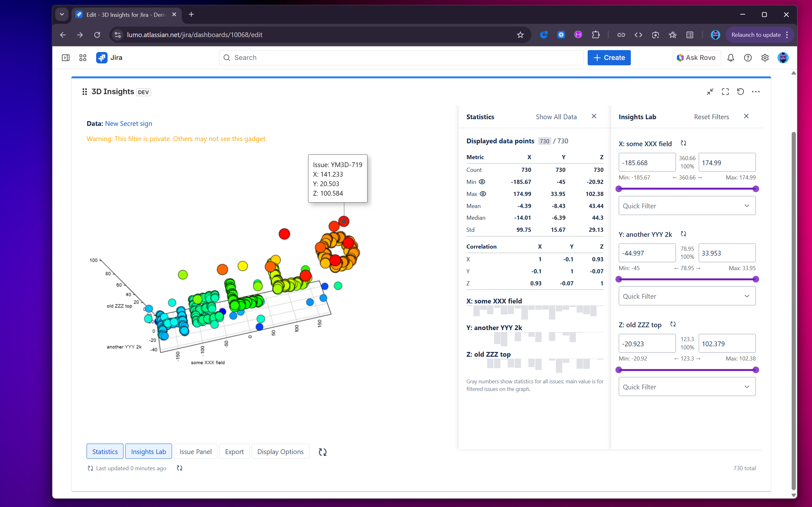Maximize the 3D Insights gadget to fullscreen
812x507 pixels.
725,92
